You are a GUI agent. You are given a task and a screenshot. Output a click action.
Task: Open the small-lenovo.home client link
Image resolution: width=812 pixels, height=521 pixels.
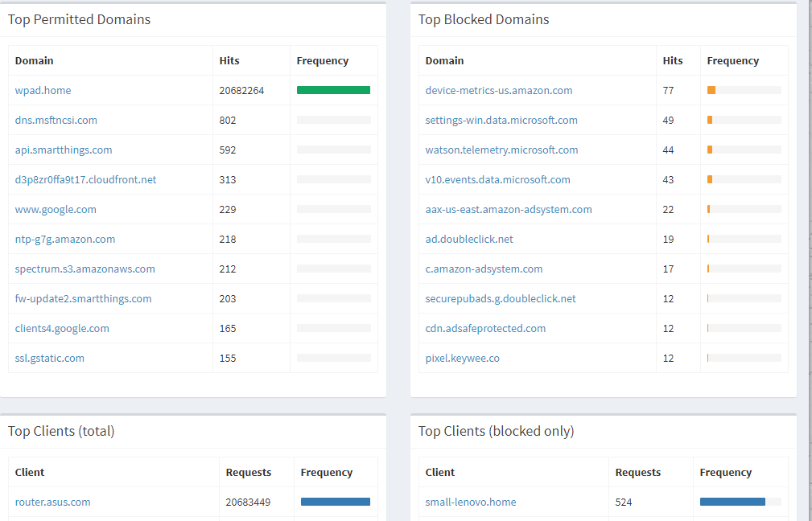[471, 502]
